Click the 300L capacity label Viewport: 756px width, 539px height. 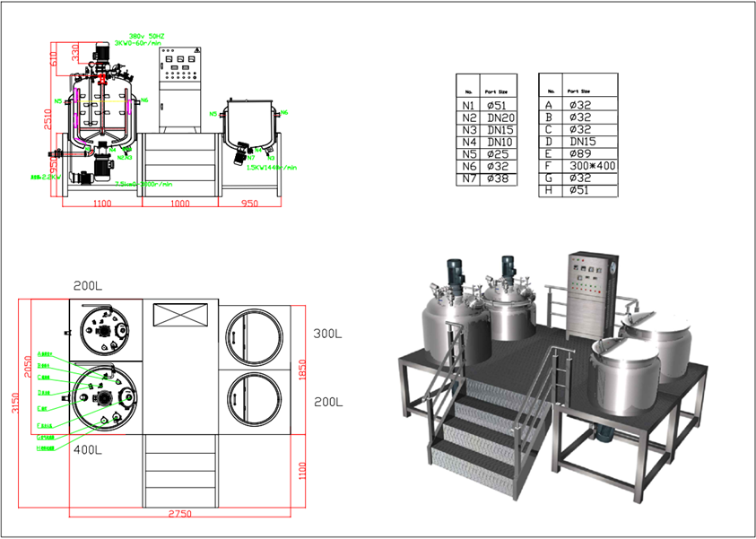326,334
